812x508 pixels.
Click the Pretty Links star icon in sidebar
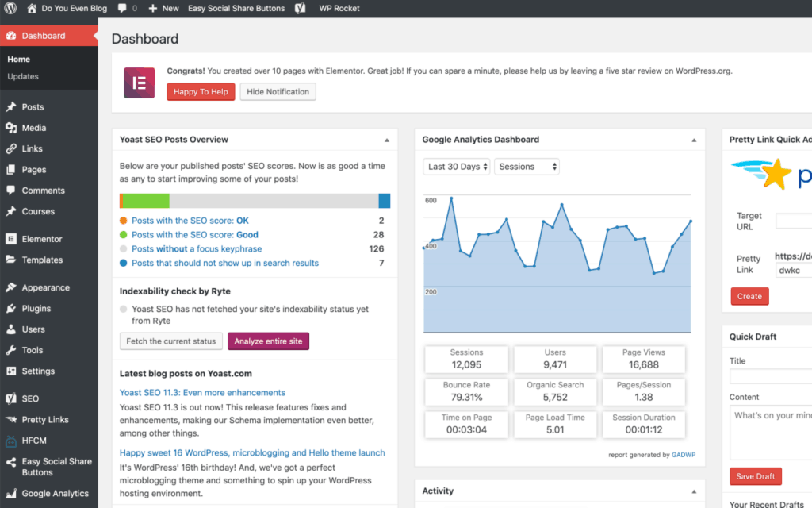pyautogui.click(x=11, y=419)
